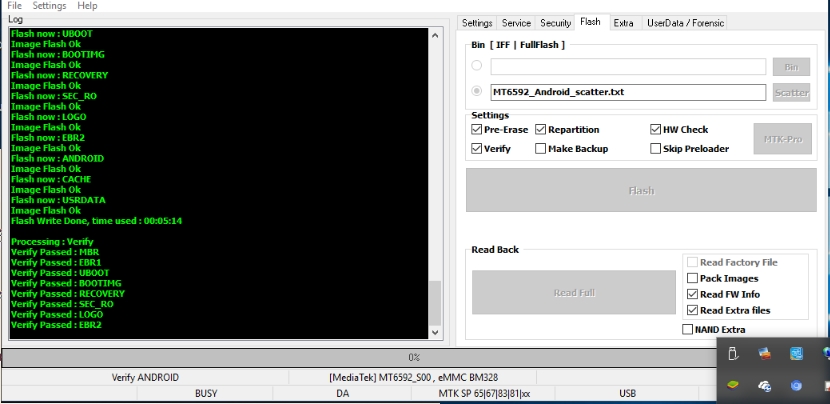
Task: Click the large Flash button
Action: pos(641,190)
